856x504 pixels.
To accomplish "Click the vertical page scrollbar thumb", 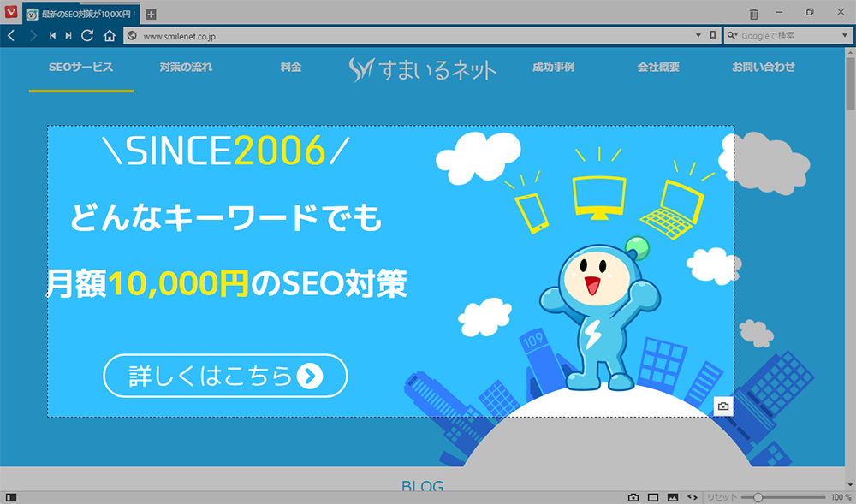I will (850, 82).
